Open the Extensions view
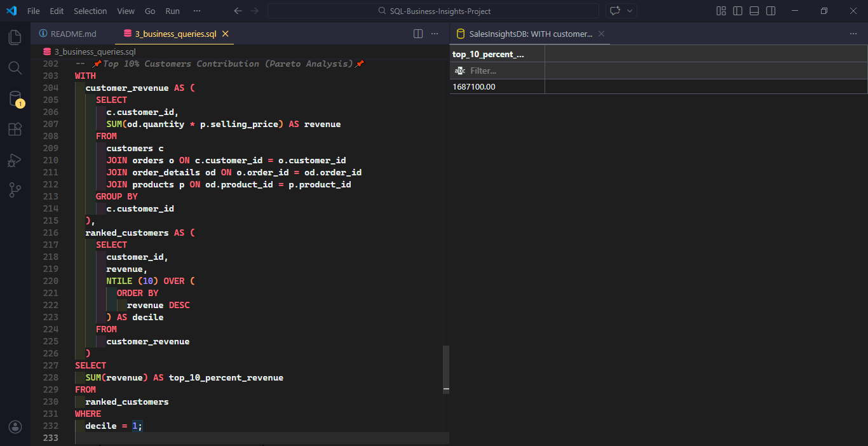 [15, 130]
